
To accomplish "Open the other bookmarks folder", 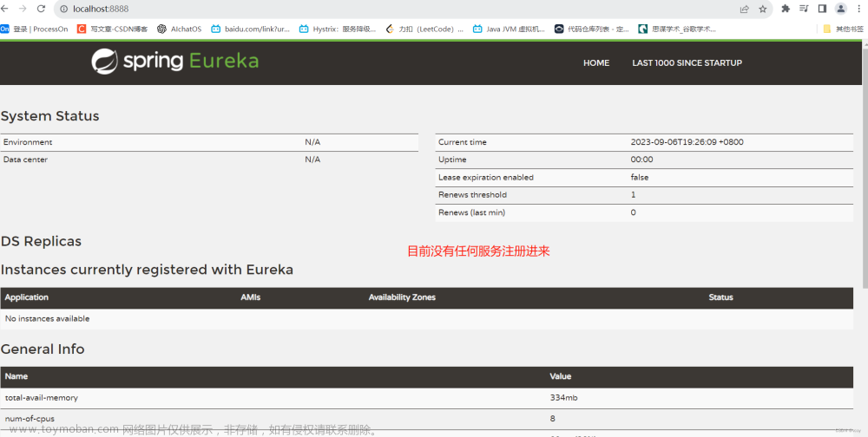I will pos(843,29).
